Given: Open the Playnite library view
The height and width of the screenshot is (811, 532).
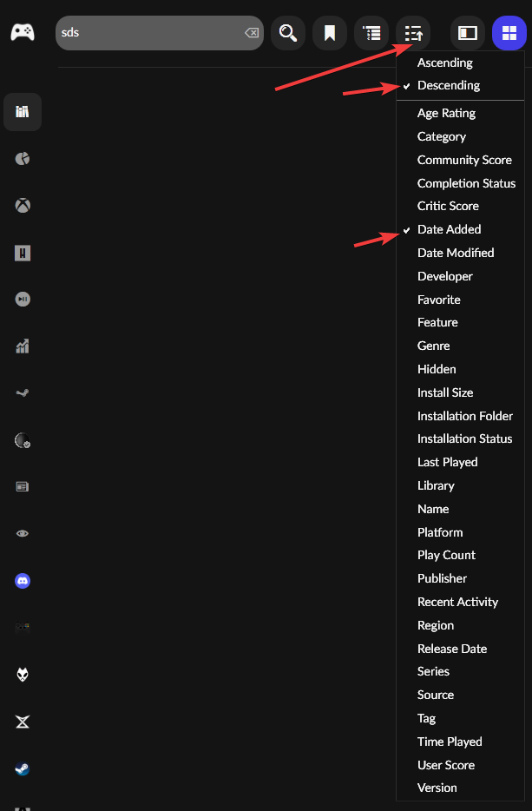Looking at the screenshot, I should [22, 111].
